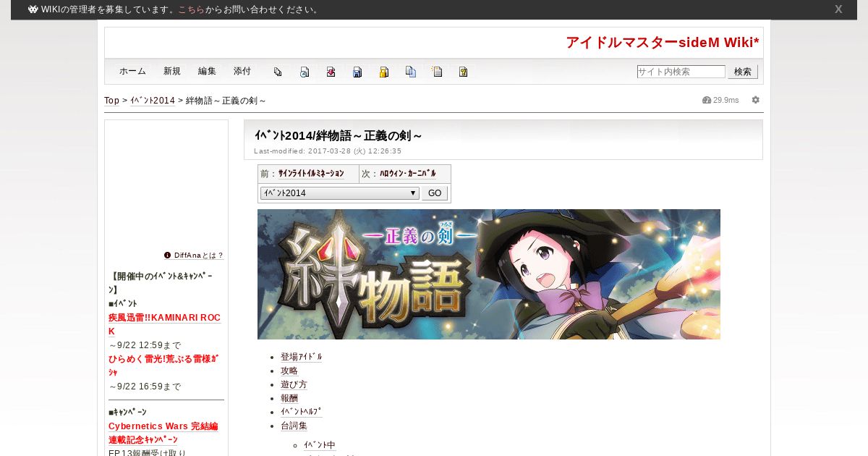Click the DiffAna info circle icon
868x456 pixels.
point(167,255)
